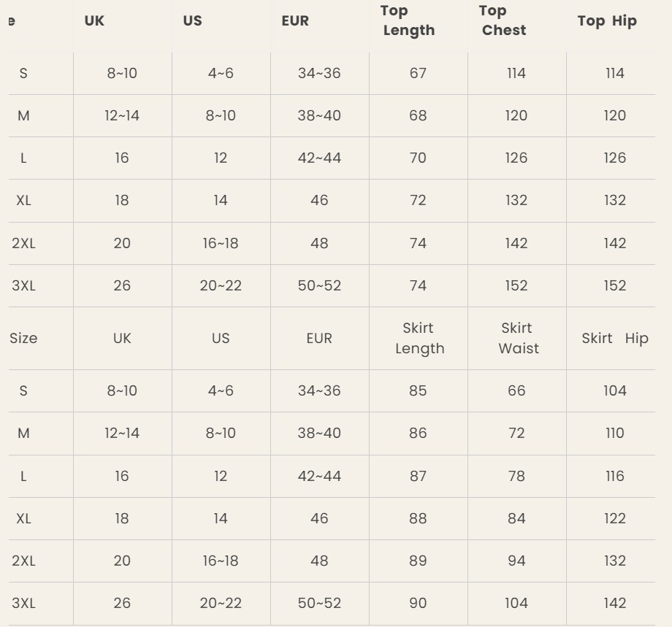Click skirt length value 85 for size S
This screenshot has width=672, height=627.
pyautogui.click(x=418, y=391)
